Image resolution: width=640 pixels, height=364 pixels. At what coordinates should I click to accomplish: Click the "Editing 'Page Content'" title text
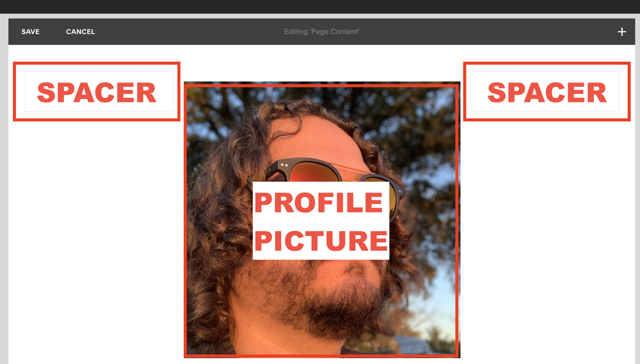(x=322, y=31)
